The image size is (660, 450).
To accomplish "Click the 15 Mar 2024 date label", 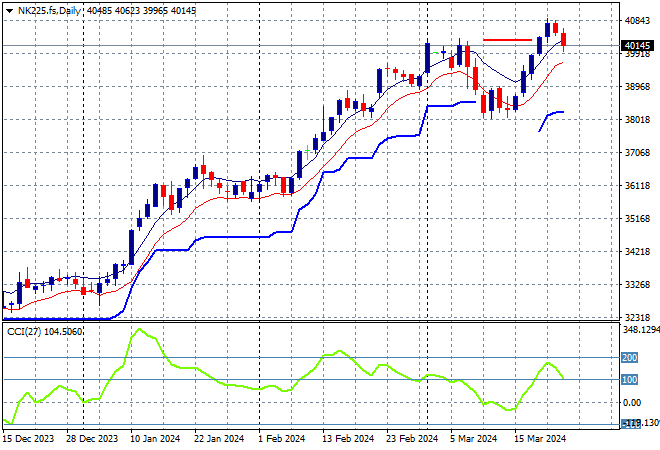I will pyautogui.click(x=540, y=439).
